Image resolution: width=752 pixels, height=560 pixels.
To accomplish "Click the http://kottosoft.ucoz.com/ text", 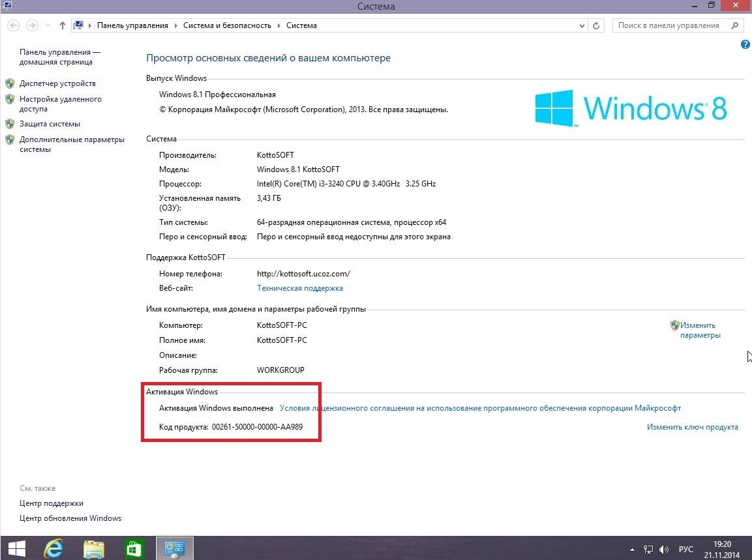I will 303,274.
